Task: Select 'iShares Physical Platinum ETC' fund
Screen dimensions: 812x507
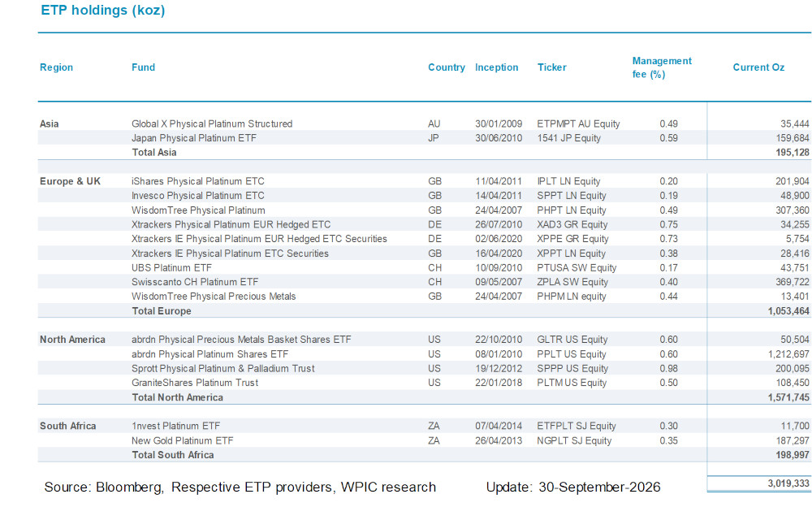Action: [198, 181]
